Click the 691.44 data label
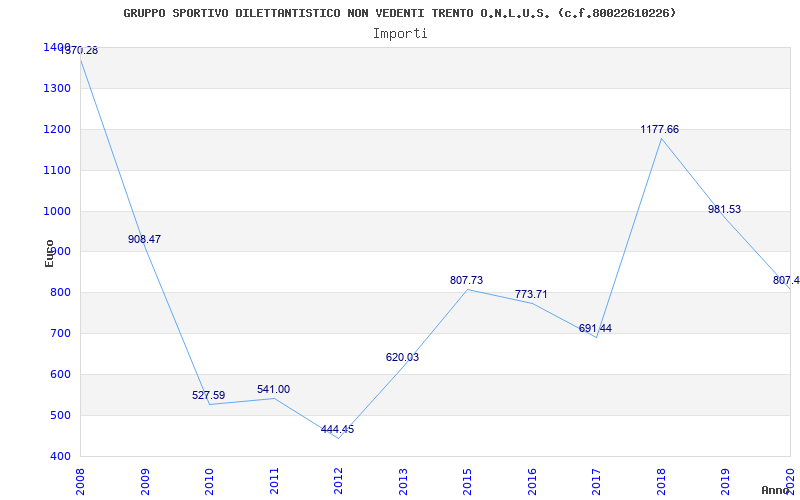 595,328
